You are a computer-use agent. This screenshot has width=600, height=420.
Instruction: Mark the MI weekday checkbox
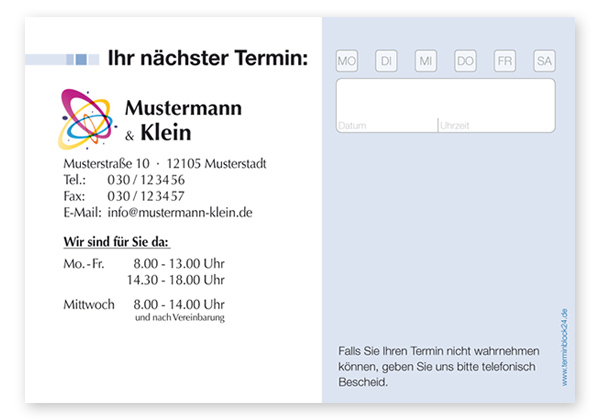pos(426,61)
